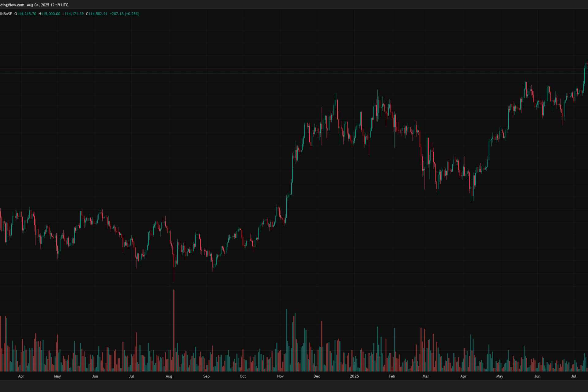588x392 pixels.
Task: Click the Aug label on the time axis
Action: [x=169, y=376]
